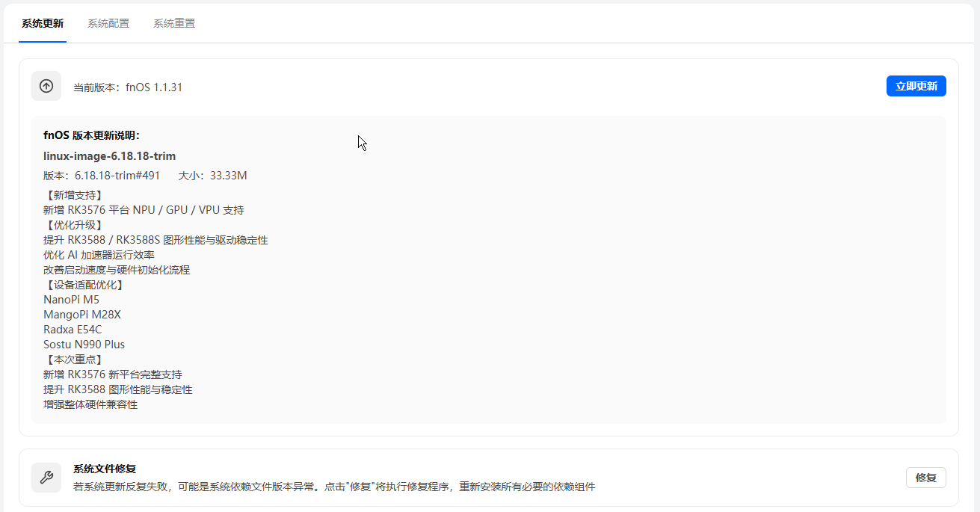This screenshot has width=980, height=512.
Task: Click the 【新增支持】 section header
Action: [73, 195]
